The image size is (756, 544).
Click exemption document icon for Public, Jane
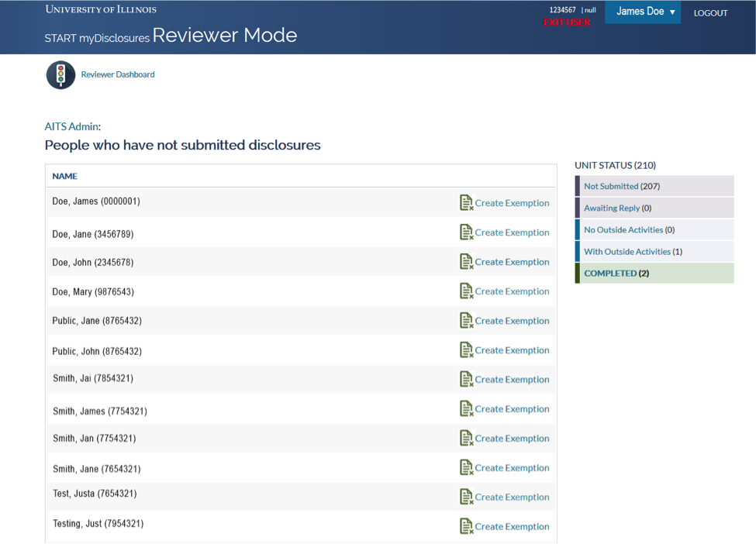coord(466,320)
